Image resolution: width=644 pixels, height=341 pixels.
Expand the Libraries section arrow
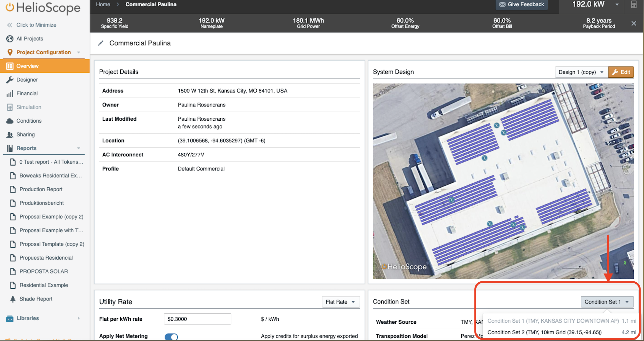[x=79, y=318]
